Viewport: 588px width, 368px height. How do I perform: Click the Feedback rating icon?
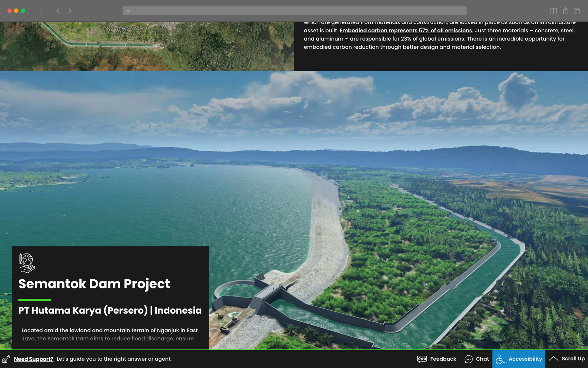click(x=422, y=359)
